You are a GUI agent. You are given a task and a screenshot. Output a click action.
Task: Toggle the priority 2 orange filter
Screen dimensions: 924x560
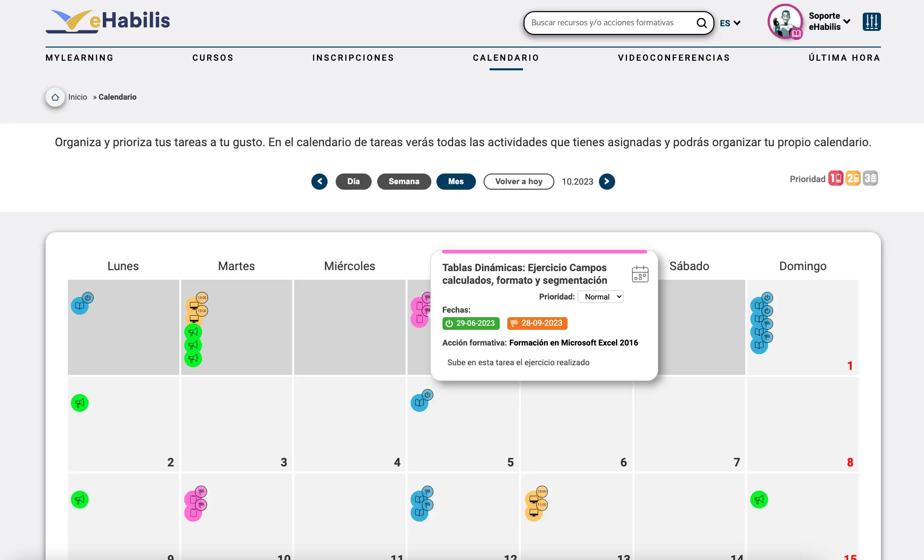pos(853,179)
